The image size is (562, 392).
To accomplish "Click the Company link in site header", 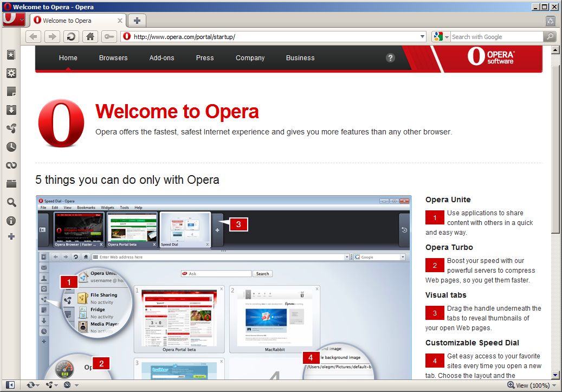I will click(x=250, y=58).
